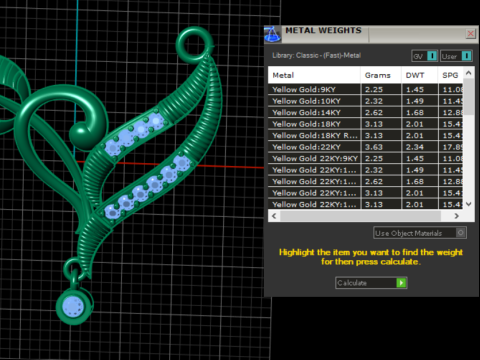Select the Yellow Gold:10KY row
Image resolution: width=480 pixels, height=360 pixels.
coord(365,101)
